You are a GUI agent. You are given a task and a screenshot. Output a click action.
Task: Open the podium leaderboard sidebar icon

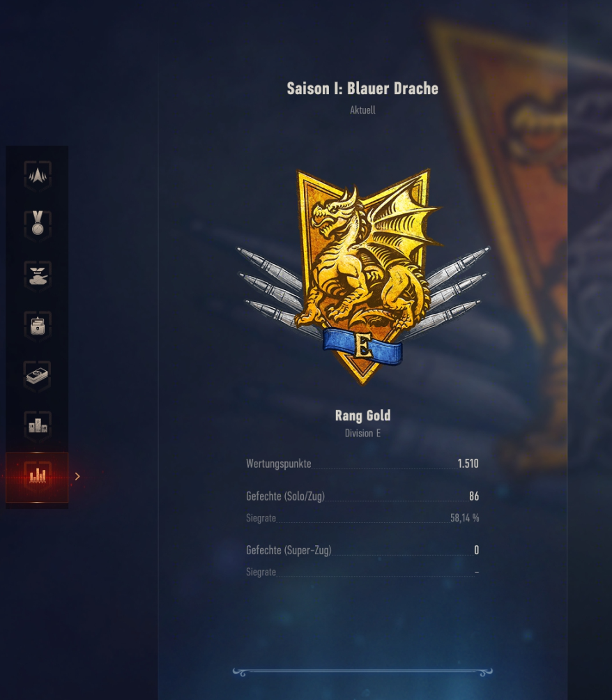(x=38, y=426)
